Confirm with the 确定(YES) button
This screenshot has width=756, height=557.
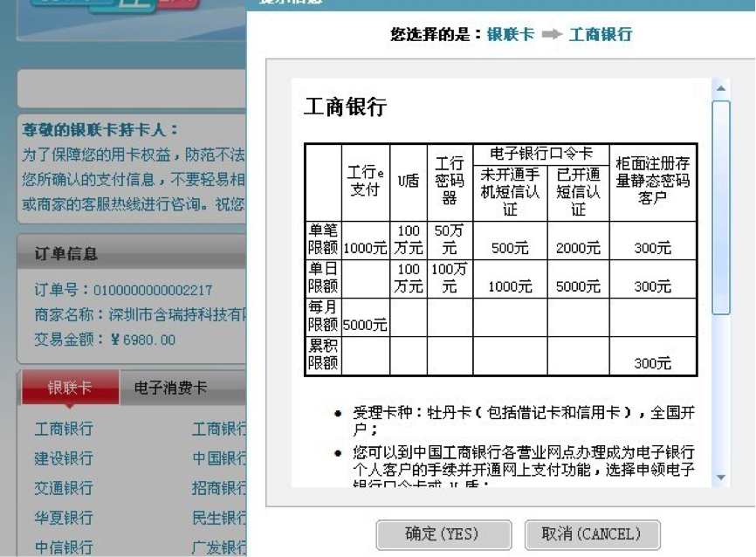[x=443, y=534]
